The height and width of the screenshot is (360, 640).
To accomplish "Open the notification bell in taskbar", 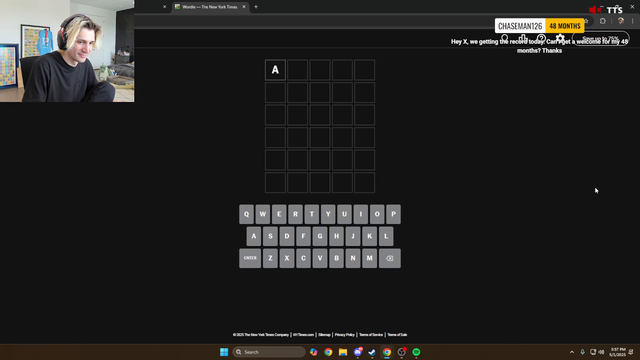I will [631, 352].
